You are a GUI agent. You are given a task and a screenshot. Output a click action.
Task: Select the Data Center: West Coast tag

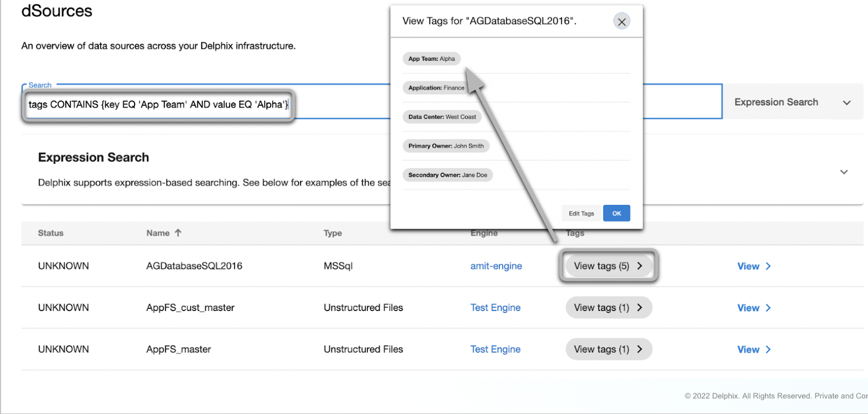(x=442, y=117)
